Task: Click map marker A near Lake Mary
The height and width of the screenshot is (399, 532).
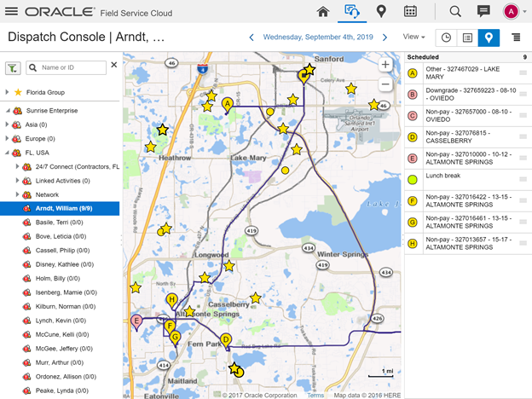Action: click(x=228, y=105)
